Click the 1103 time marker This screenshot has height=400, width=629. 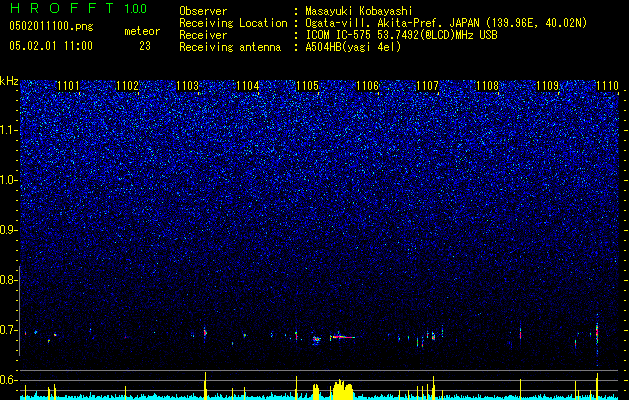pos(188,86)
